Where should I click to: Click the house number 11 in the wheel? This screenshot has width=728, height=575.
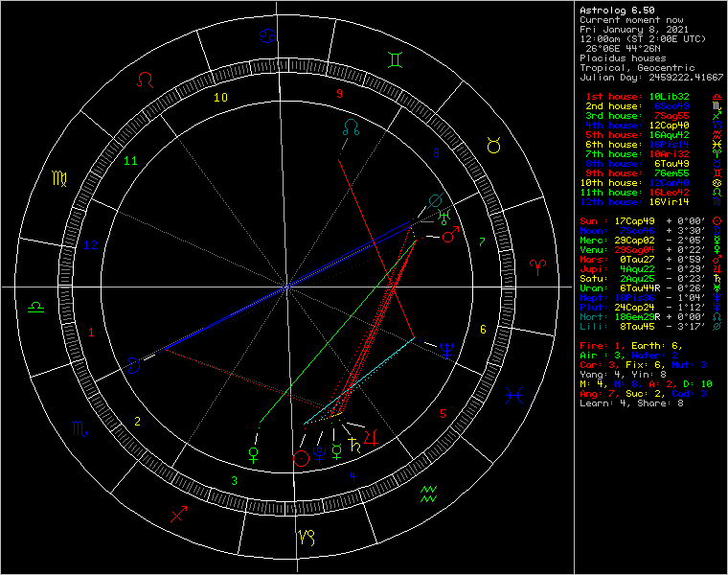130,161
